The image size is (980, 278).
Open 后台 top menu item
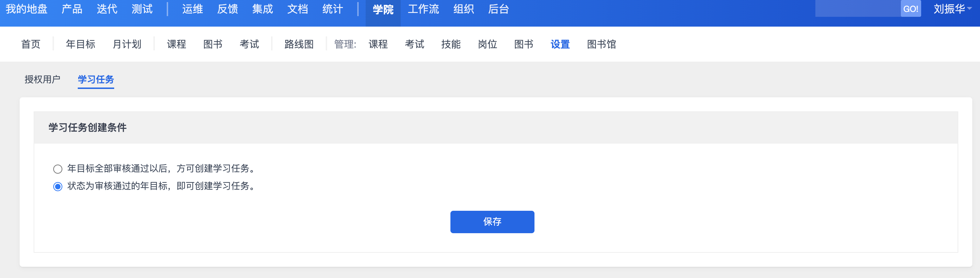[498, 9]
